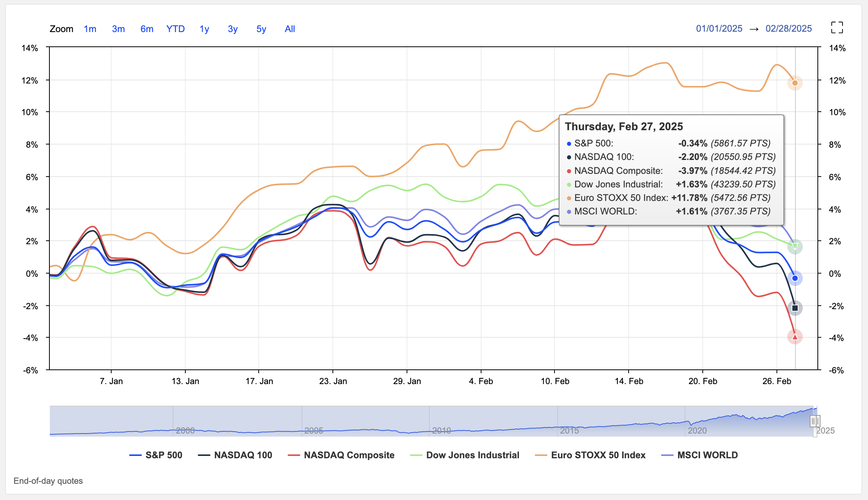This screenshot has height=500, width=868.
Task: Toggle MSCI WORLD legend entry
Action: click(699, 455)
